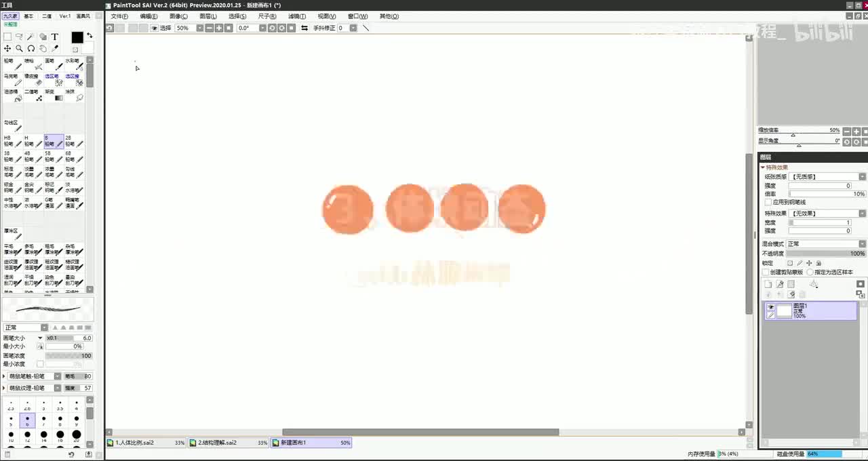Adjust the 画笔大小 brush size slider
This screenshot has height=461, width=868.
point(68,338)
